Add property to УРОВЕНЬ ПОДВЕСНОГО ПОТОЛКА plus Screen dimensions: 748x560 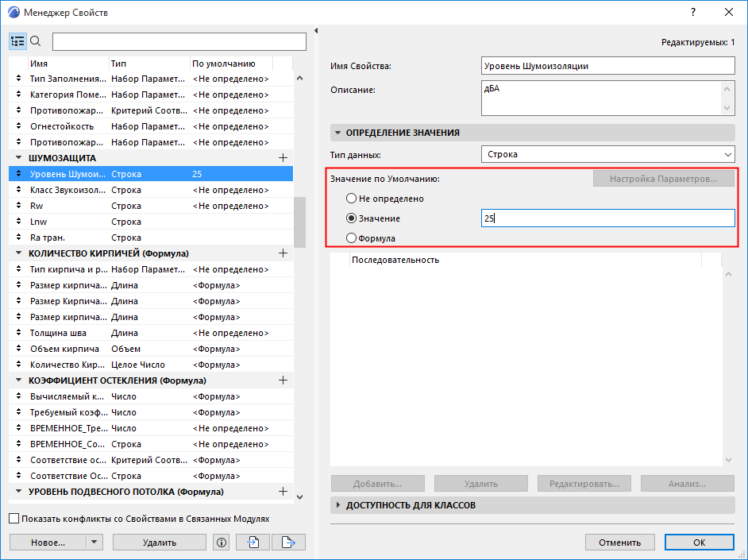(x=283, y=492)
